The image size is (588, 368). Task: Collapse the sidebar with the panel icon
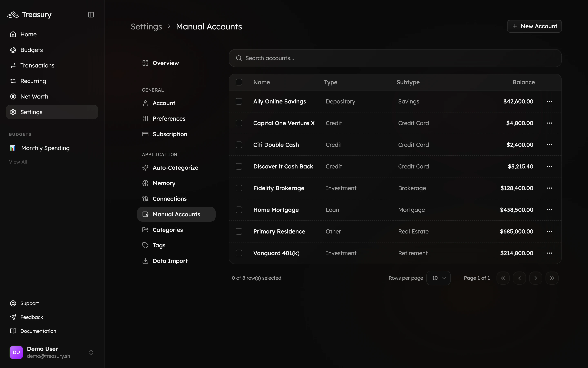(91, 15)
